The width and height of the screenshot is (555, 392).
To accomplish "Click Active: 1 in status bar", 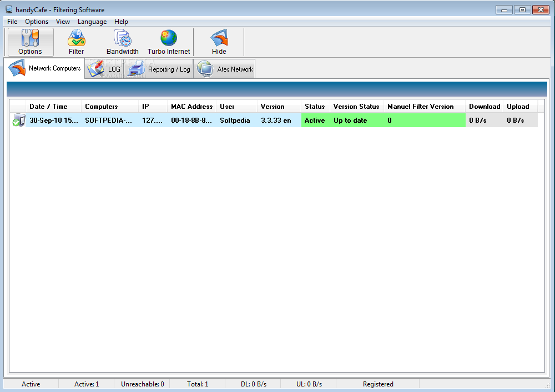I will [87, 384].
